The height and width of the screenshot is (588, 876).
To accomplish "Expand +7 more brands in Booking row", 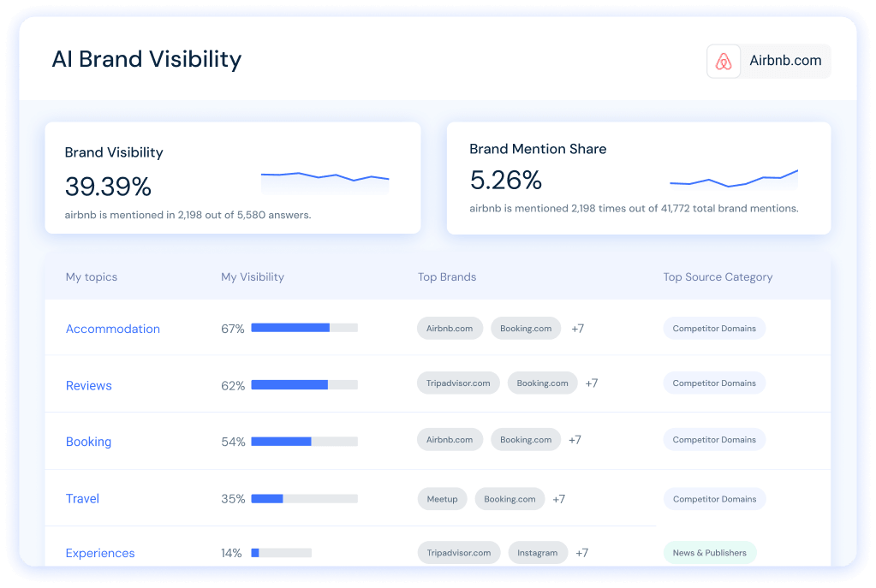I will click(x=575, y=439).
